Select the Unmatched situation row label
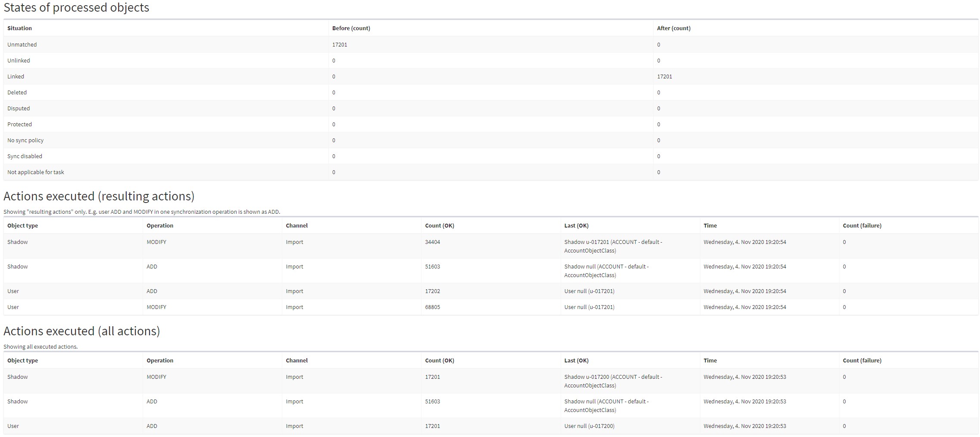Image resolution: width=980 pixels, height=437 pixels. pyautogui.click(x=22, y=45)
